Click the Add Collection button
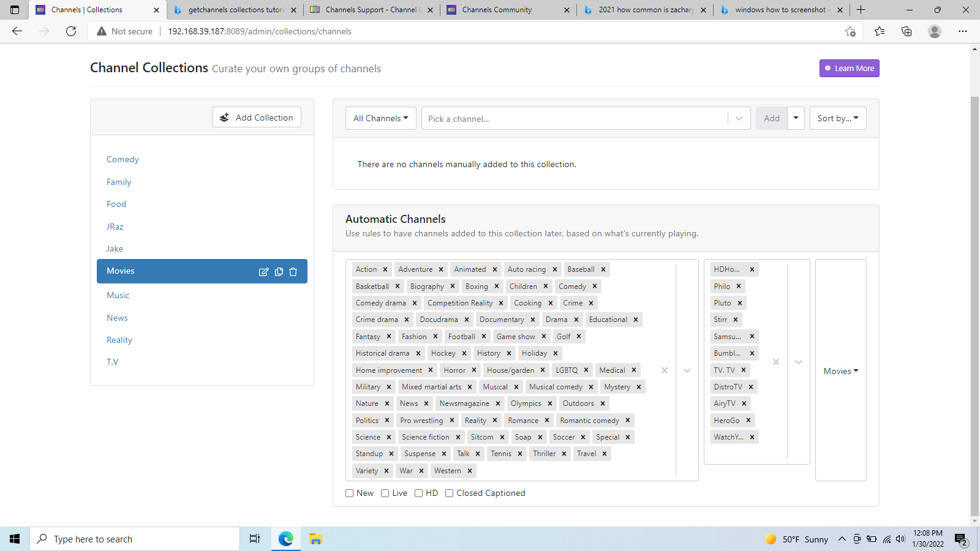980x551 pixels. [x=257, y=118]
